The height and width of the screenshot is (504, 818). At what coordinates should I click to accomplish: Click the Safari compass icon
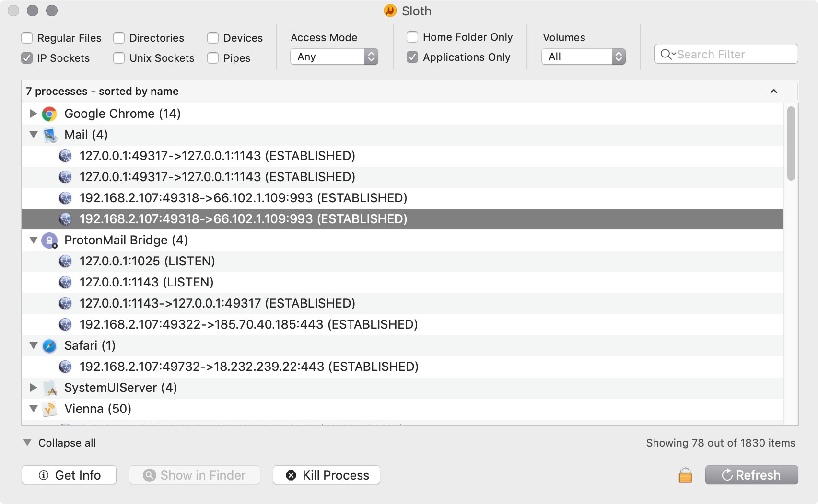click(49, 346)
